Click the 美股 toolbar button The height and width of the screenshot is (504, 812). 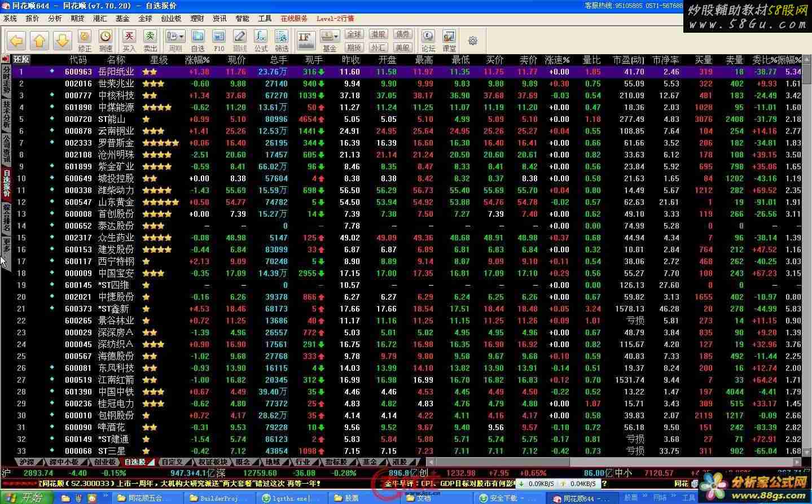pyautogui.click(x=402, y=47)
